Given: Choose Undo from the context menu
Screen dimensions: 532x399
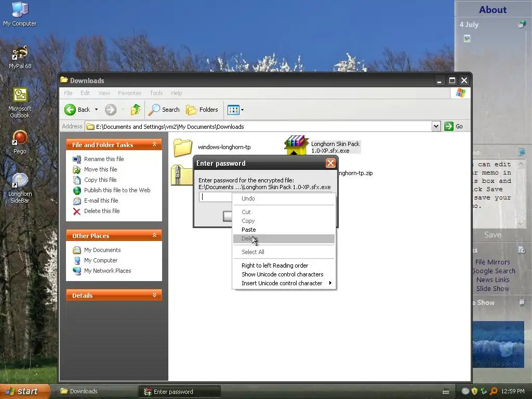Looking at the screenshot, I should click(x=284, y=198).
